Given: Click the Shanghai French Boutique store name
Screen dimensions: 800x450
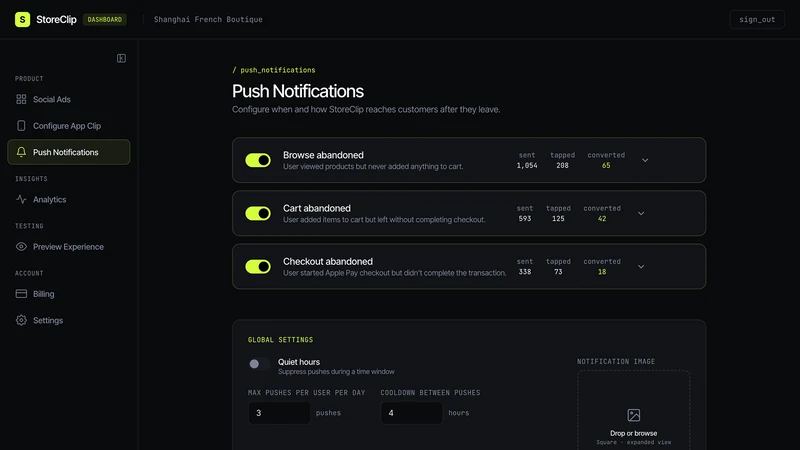Looking at the screenshot, I should [x=208, y=19].
